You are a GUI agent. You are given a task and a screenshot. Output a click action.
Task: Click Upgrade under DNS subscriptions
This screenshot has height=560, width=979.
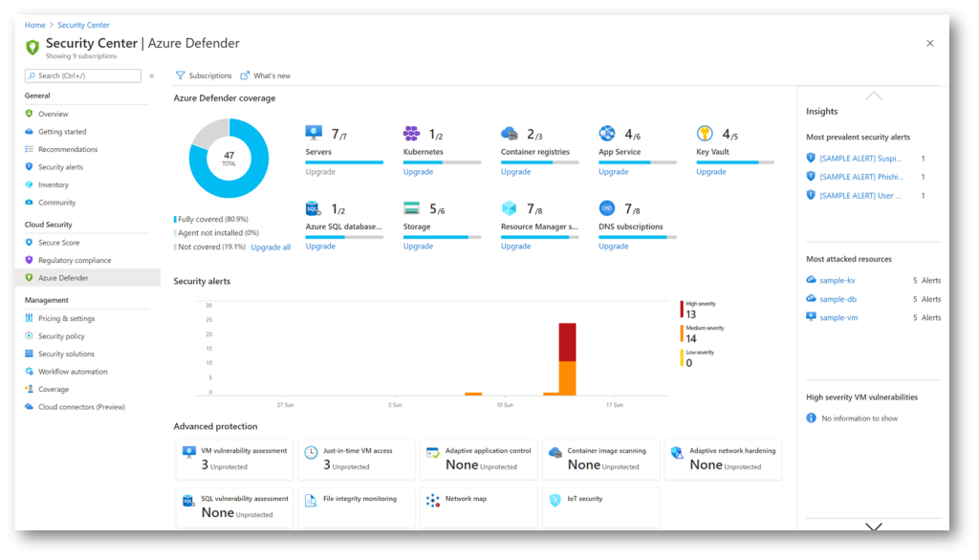point(613,246)
